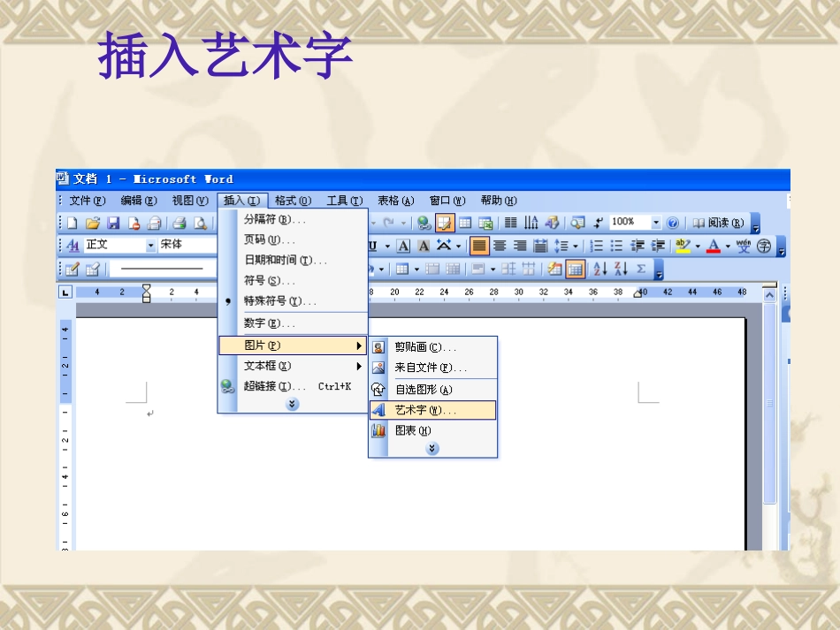Click the Decrease Indent icon
Image resolution: width=840 pixels, height=630 pixels.
click(638, 246)
